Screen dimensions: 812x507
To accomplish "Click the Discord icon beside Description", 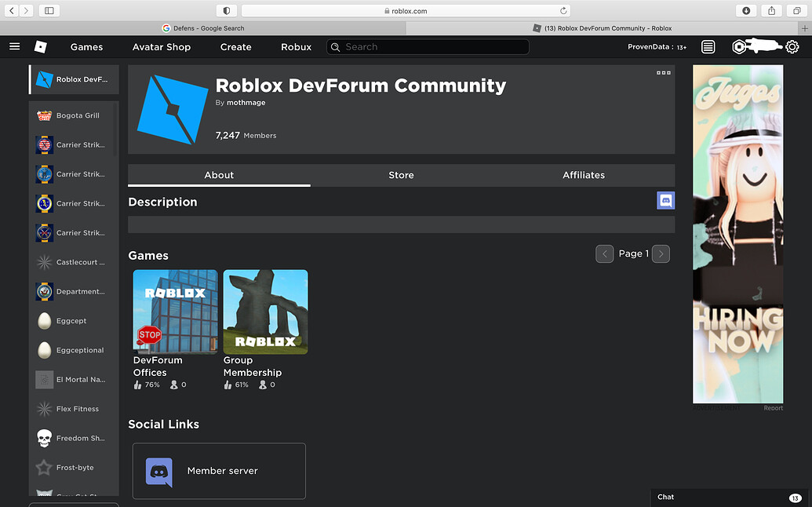I will click(665, 200).
